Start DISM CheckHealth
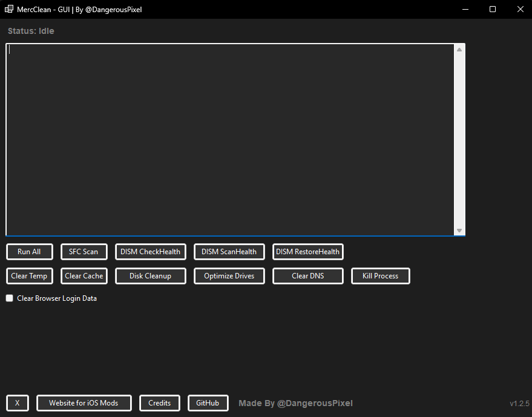The width and height of the screenshot is (532, 417). pyautogui.click(x=150, y=251)
